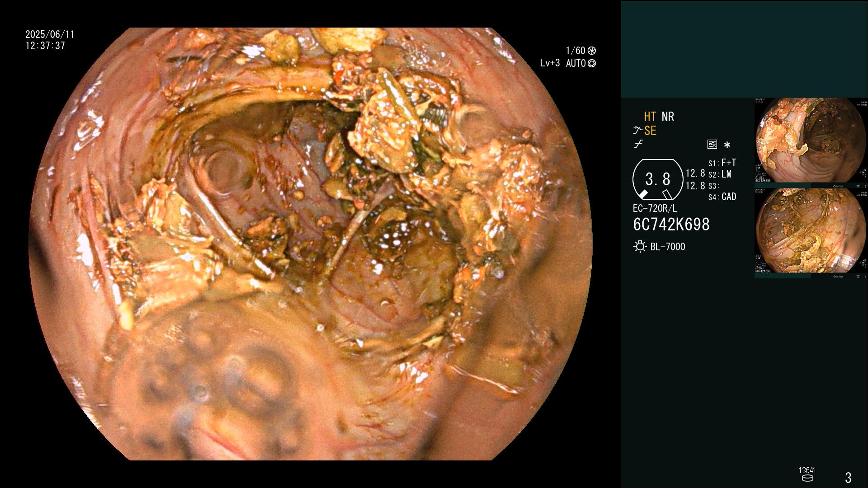Viewport: 868px width, 488px height.
Task: Open the upper captured endoscopy thumbnail
Action: coord(811,141)
